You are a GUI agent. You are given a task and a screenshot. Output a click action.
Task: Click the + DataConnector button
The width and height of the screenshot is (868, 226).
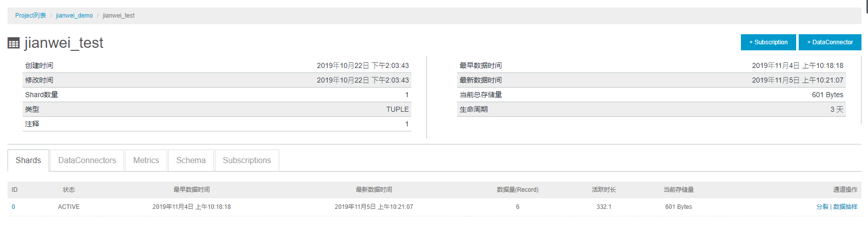(x=830, y=42)
